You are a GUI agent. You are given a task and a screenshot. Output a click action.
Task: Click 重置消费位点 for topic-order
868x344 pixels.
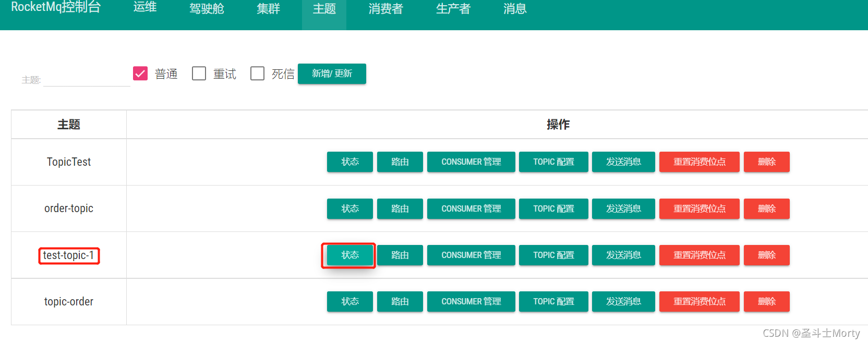700,301
